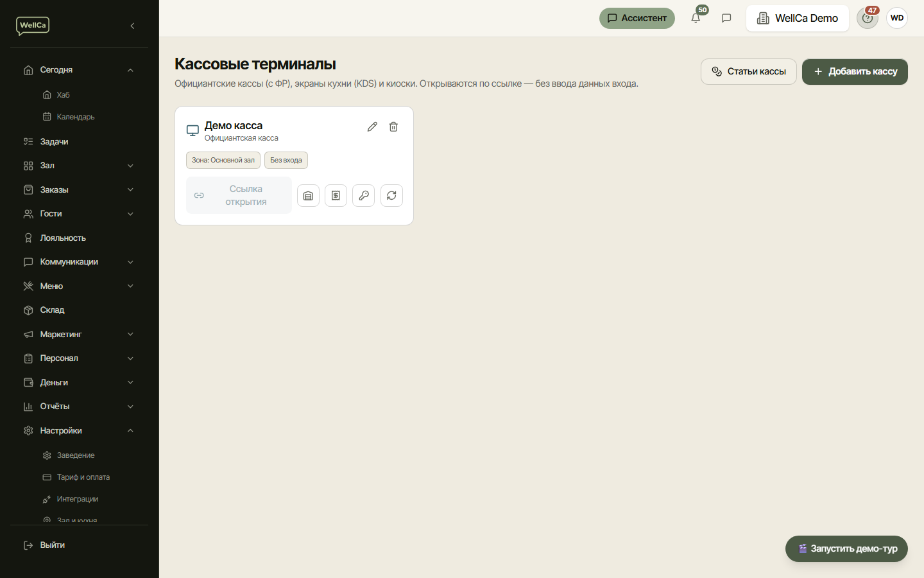Collapse the sidebar with the arrow
The height and width of the screenshot is (578, 924).
[x=132, y=26]
